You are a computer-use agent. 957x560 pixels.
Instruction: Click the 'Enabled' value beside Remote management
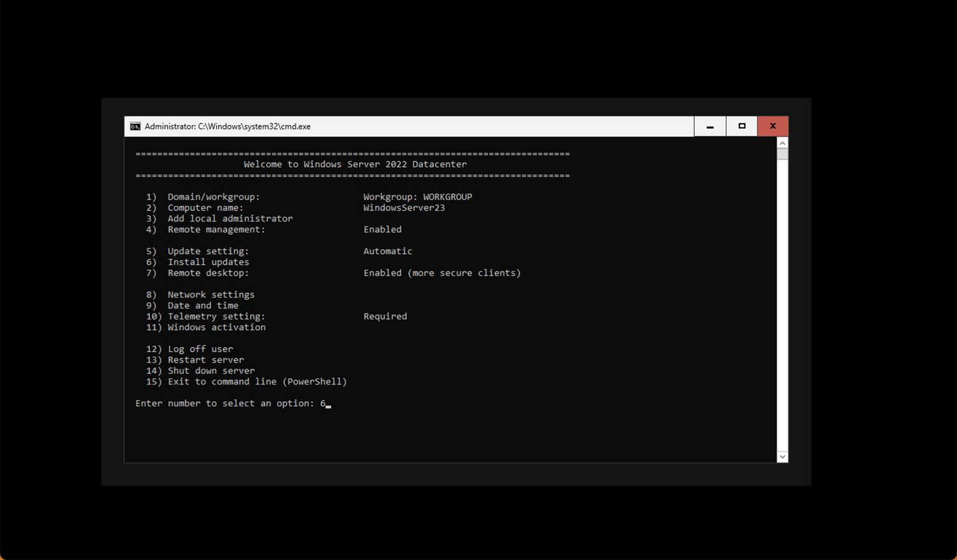tap(383, 230)
